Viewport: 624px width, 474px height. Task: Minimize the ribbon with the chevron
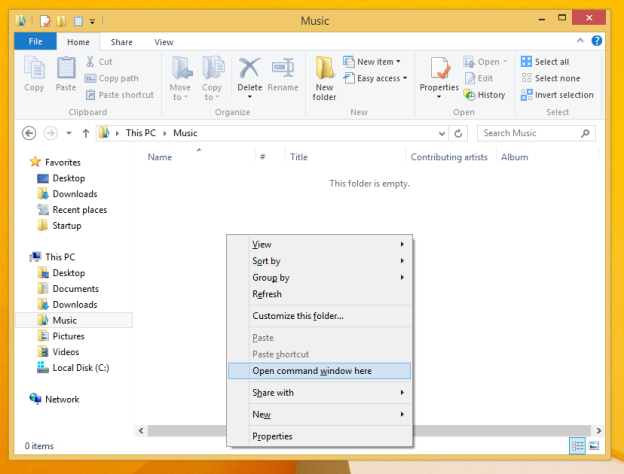pyautogui.click(x=580, y=41)
